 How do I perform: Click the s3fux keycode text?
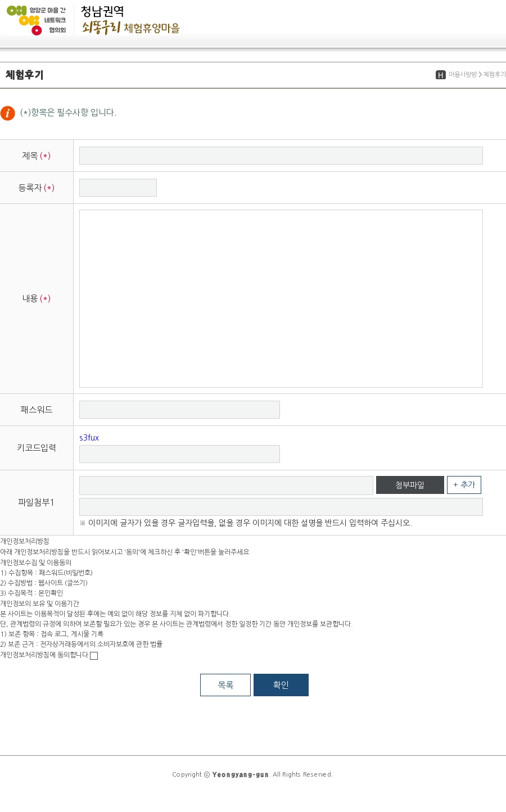click(89, 438)
